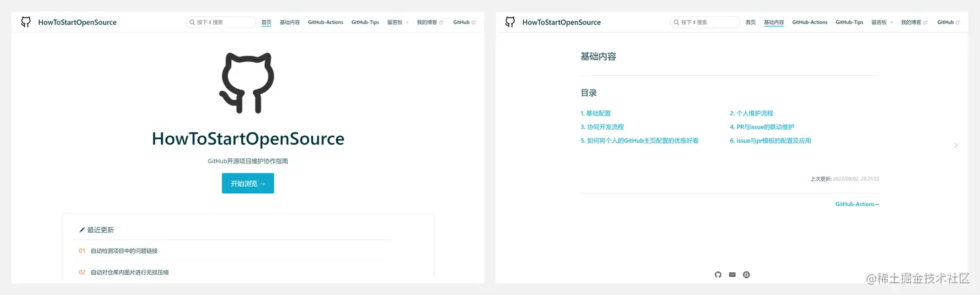Open 我的博客 in the right page navbar
The image size is (980, 295).
coord(911,22)
